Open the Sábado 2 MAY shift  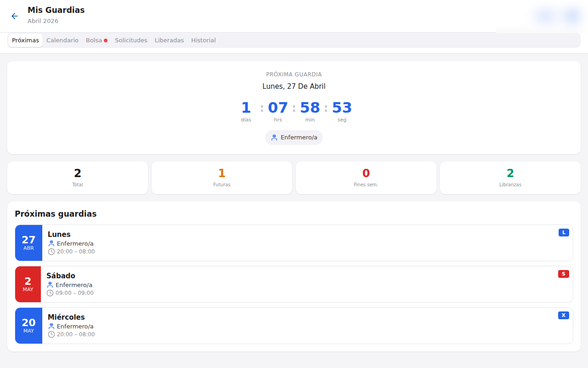[294, 284]
